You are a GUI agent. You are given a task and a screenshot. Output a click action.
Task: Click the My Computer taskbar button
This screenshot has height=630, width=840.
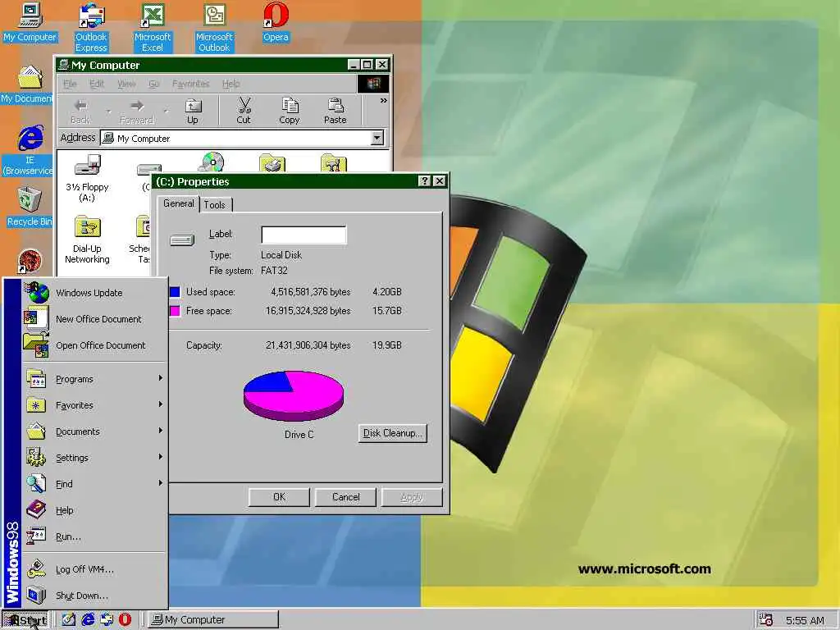coord(213,620)
